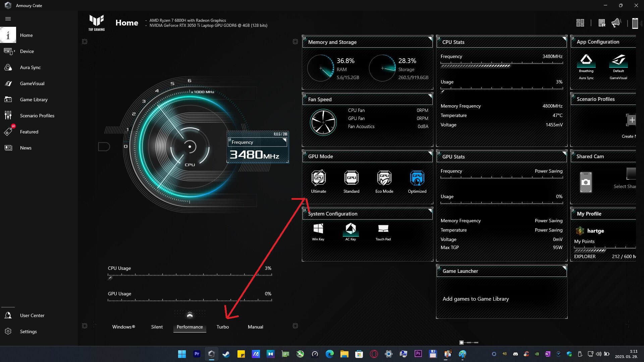The image size is (644, 362).
Task: Open the device list icon in header
Action: 601,23
